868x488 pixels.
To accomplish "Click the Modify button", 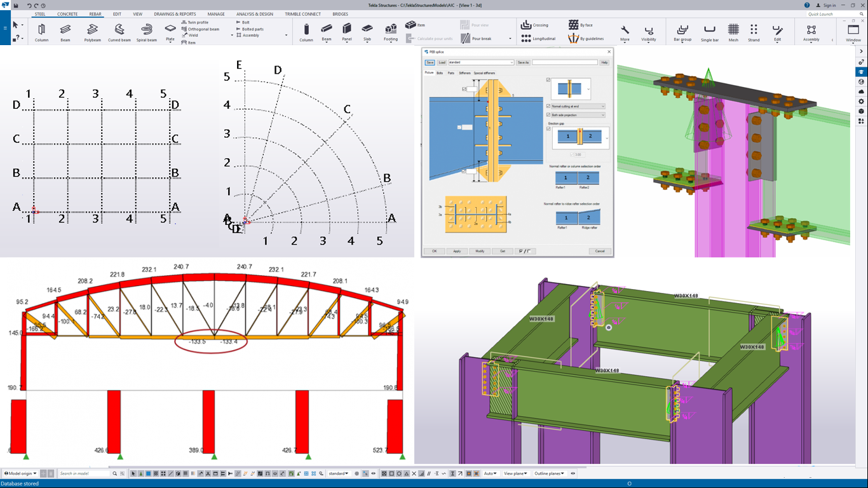I will click(480, 251).
